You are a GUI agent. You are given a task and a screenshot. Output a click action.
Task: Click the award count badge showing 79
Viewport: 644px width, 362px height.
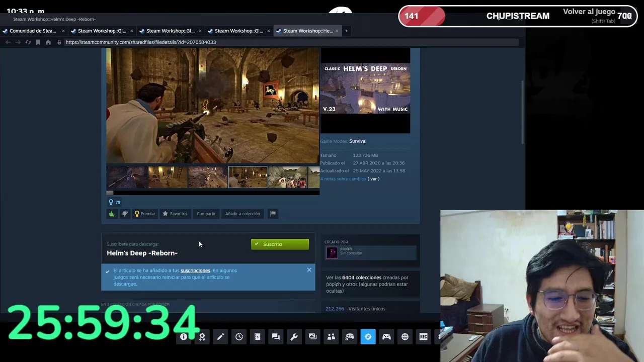click(115, 202)
